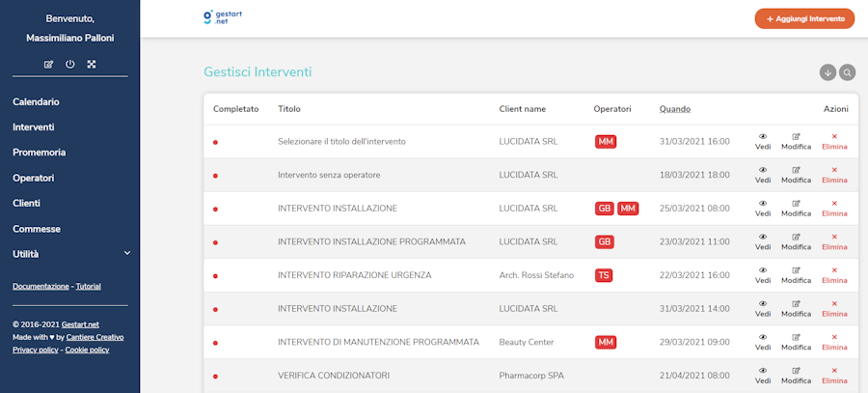868x393 pixels.
Task: View 'INTERVENTO RIPARAZIONE URGENZA' row
Action: (x=763, y=275)
